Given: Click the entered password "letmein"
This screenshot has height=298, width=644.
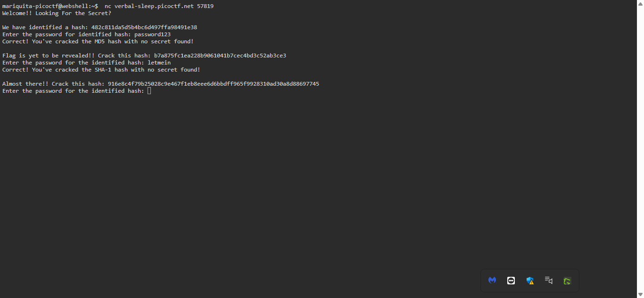Looking at the screenshot, I should 159,63.
